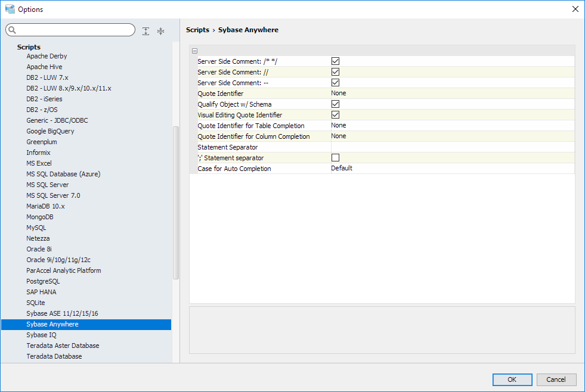Viewport: 585px width, 392px height.
Task: Click the collapse all tree icon
Action: (160, 31)
